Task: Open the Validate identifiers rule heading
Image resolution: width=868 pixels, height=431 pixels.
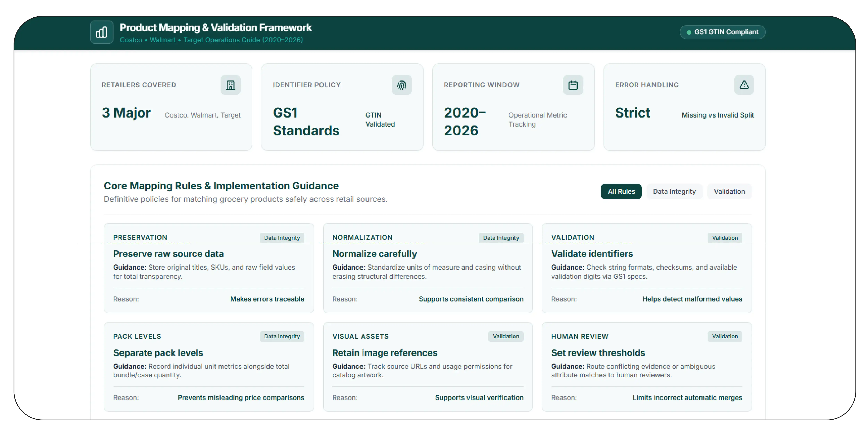Action: click(x=592, y=254)
